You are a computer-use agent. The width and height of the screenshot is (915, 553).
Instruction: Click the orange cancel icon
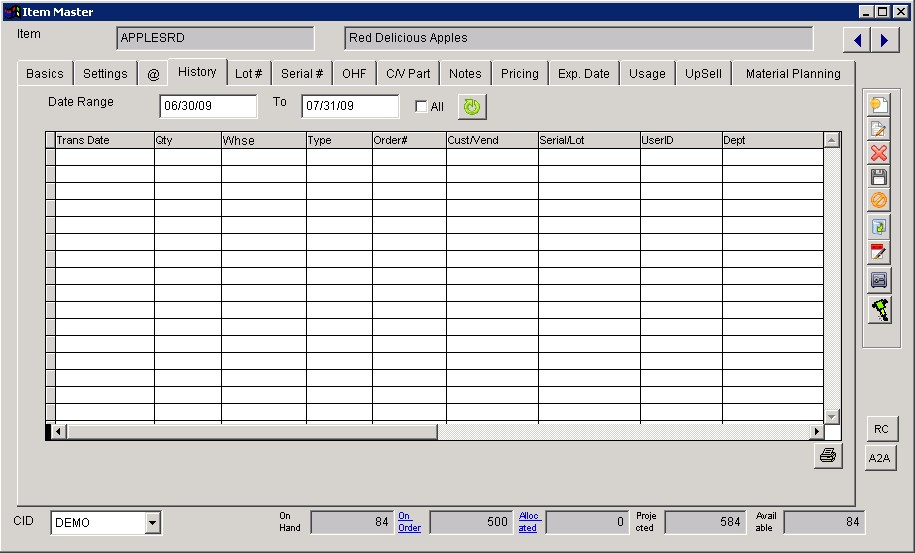coord(879,201)
